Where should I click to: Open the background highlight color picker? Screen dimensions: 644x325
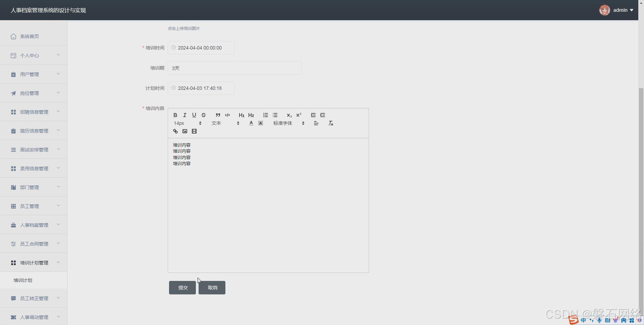(260, 123)
